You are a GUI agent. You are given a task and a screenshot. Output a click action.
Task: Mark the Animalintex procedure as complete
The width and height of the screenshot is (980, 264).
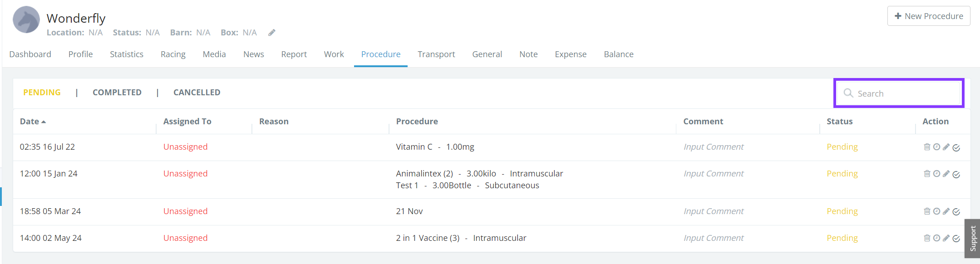click(x=956, y=175)
